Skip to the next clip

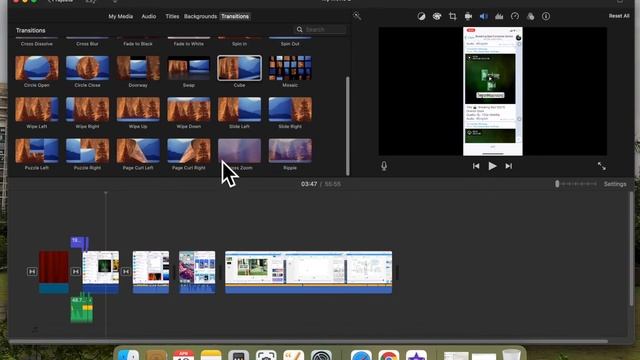coord(509,166)
